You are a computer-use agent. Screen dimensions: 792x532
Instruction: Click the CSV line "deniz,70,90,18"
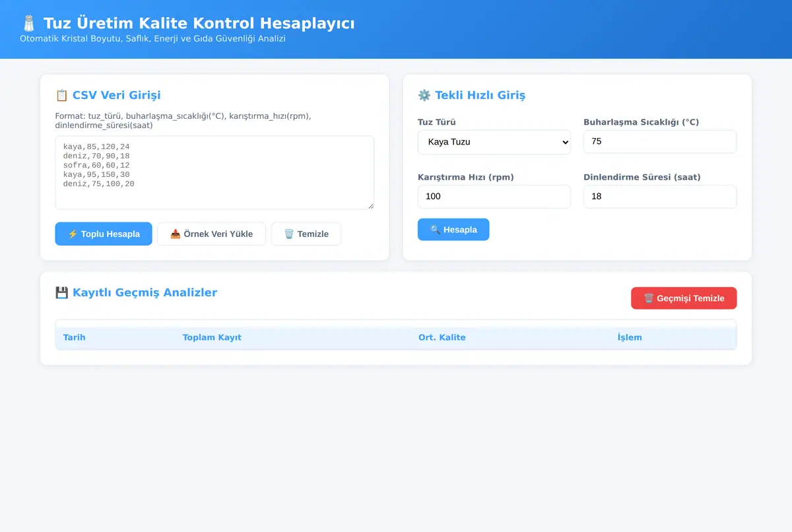click(96, 156)
